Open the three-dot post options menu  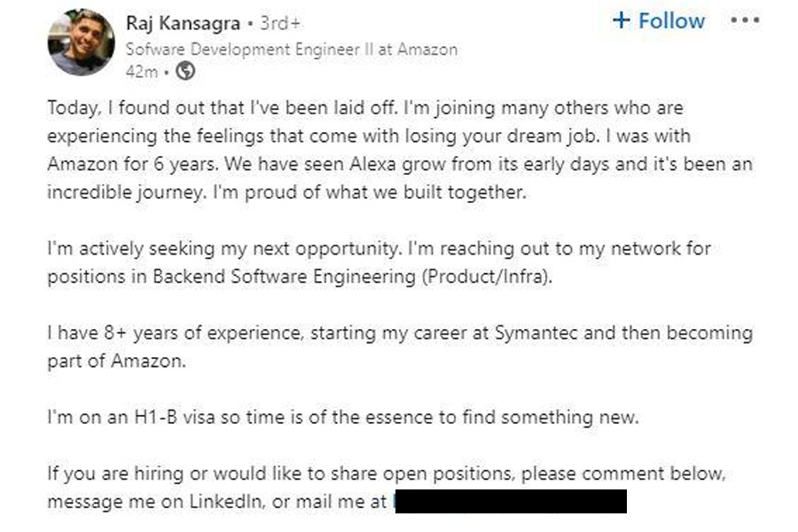coord(745,20)
